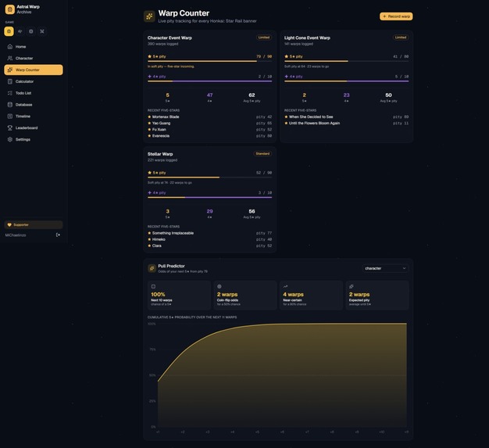Click Character Event Warp 5★ pity progress bar
489x448 pixels.
click(209, 61)
